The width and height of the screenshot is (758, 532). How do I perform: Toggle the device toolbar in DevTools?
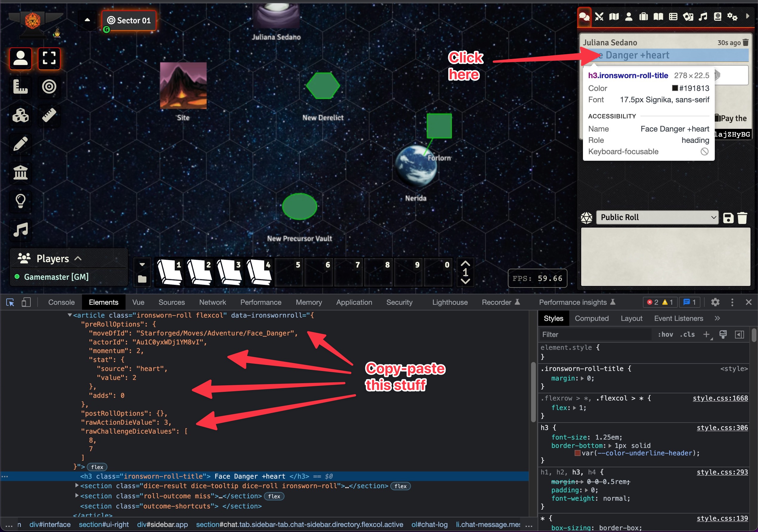26,302
